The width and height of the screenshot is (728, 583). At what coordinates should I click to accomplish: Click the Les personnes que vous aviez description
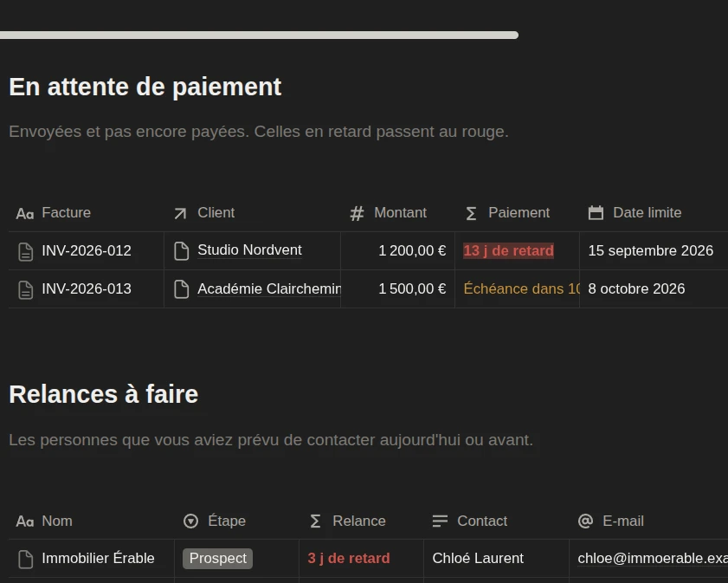tap(271, 440)
